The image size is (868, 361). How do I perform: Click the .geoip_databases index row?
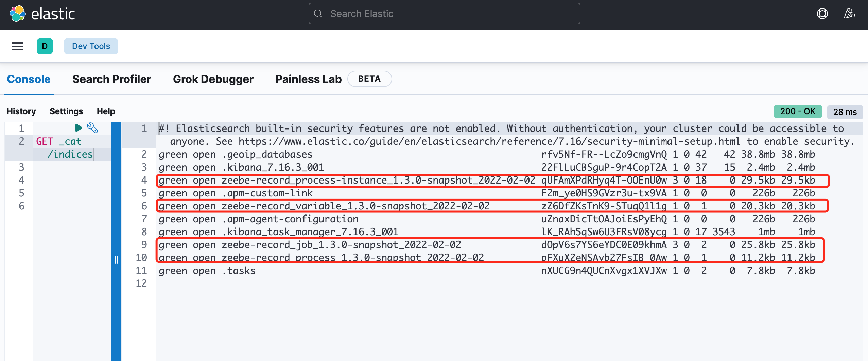click(x=487, y=154)
